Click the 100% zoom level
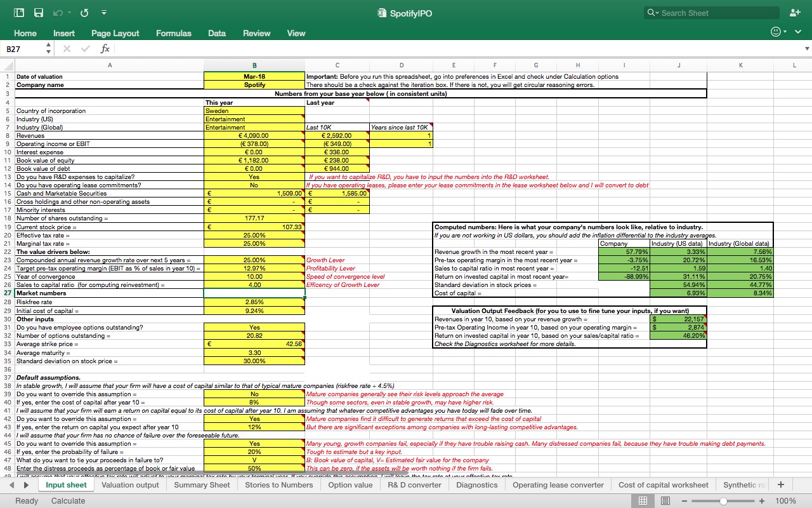The height and width of the screenshot is (508, 812). 785,500
